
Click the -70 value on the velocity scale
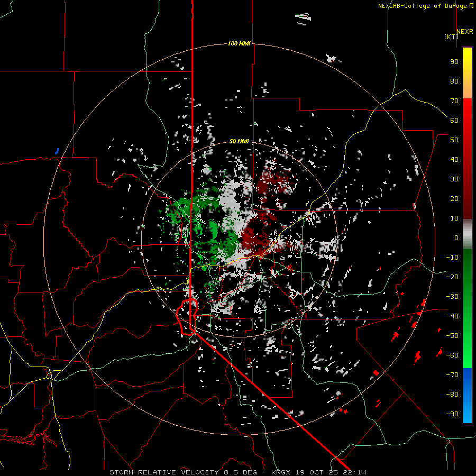coord(452,375)
